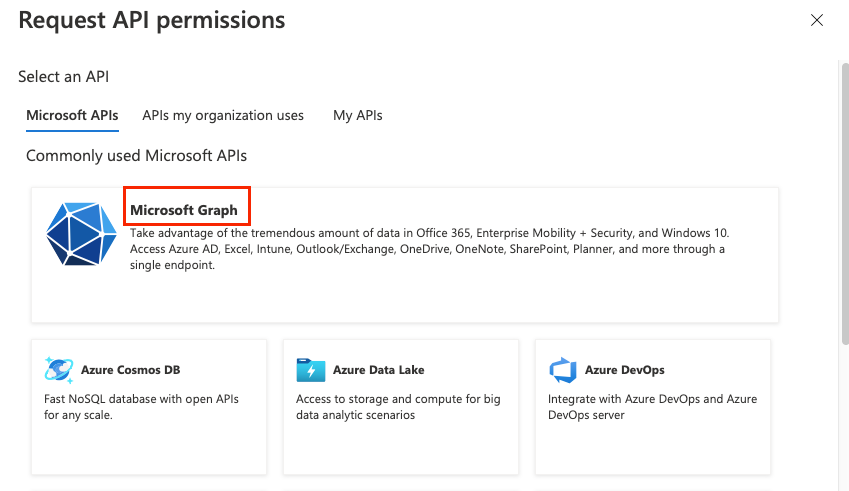
Task: Click the Commonly used Microsoft APIs heading
Action: coord(136,156)
